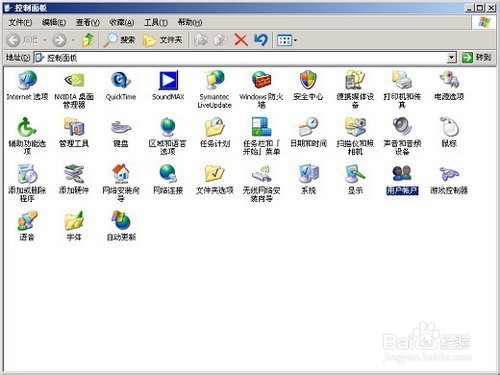Click the Copy To toolbar icon

point(220,40)
